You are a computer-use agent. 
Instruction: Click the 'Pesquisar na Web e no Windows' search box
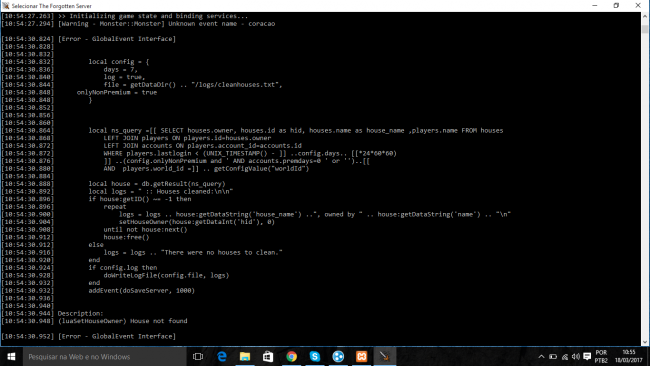[104, 356]
